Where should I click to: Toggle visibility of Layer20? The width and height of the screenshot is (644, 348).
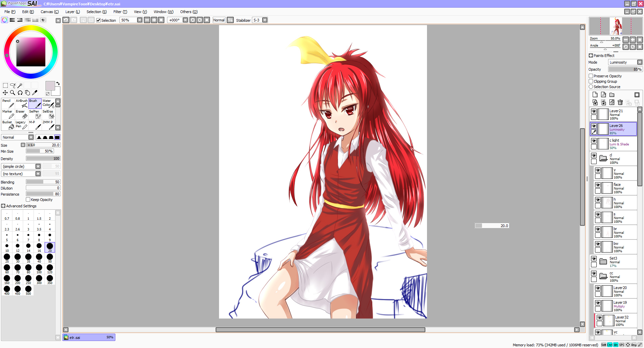598,288
